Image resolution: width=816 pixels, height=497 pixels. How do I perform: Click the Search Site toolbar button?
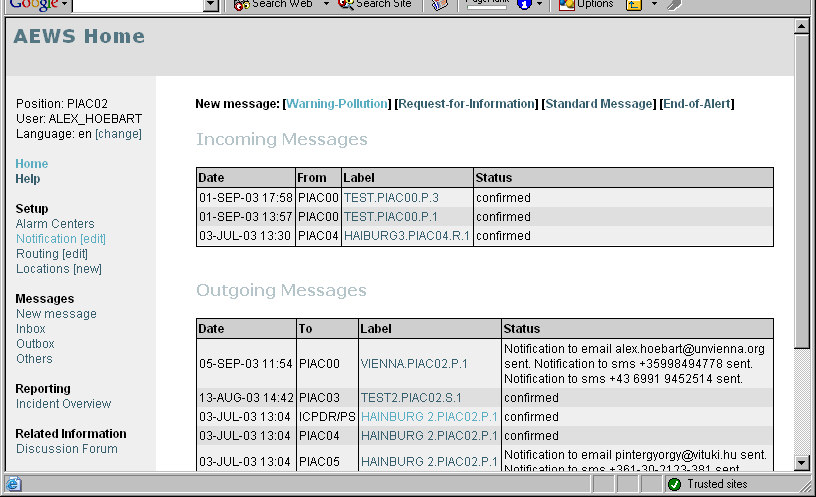point(376,4)
